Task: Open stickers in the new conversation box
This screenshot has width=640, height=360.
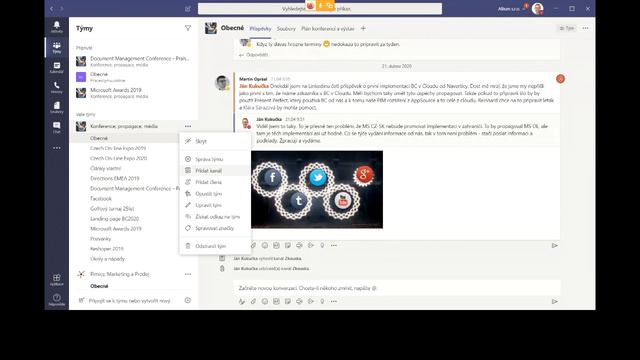Action: [288, 301]
